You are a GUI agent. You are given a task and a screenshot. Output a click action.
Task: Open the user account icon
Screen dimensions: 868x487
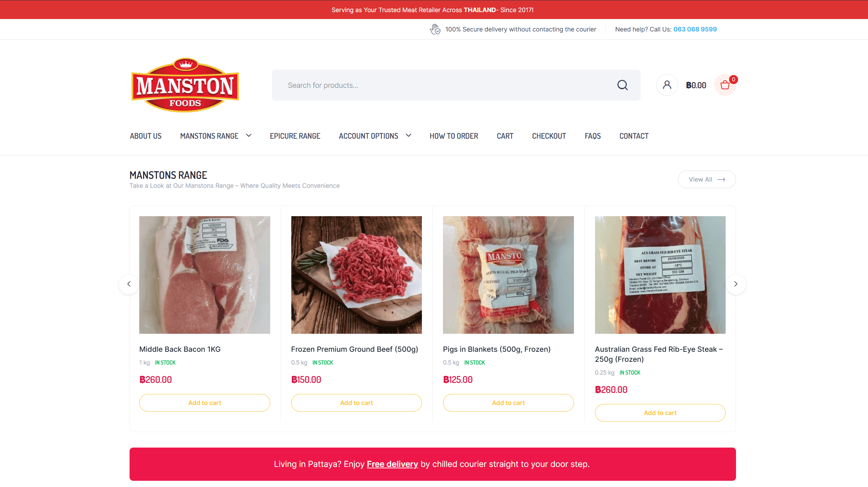(x=667, y=85)
